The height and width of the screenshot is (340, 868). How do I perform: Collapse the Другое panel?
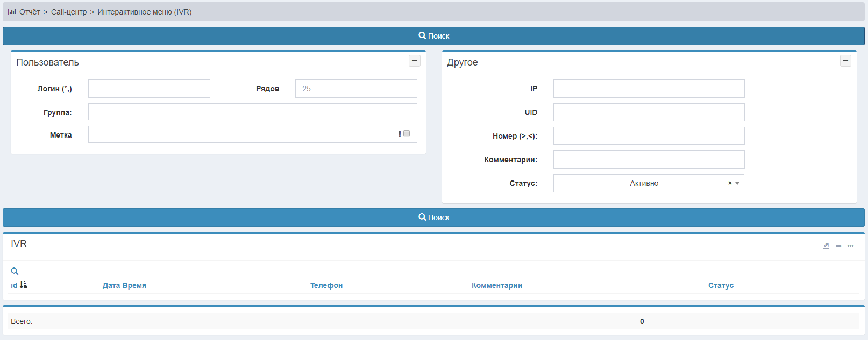coord(845,61)
